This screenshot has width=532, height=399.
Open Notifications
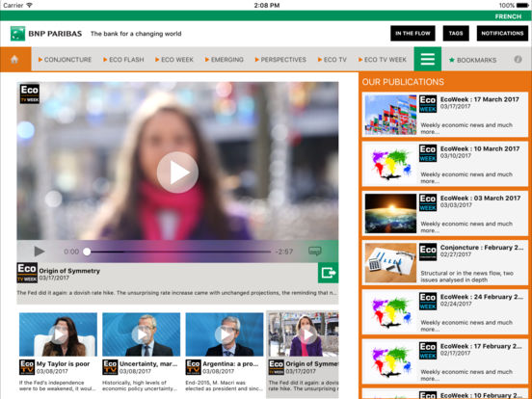pos(502,33)
